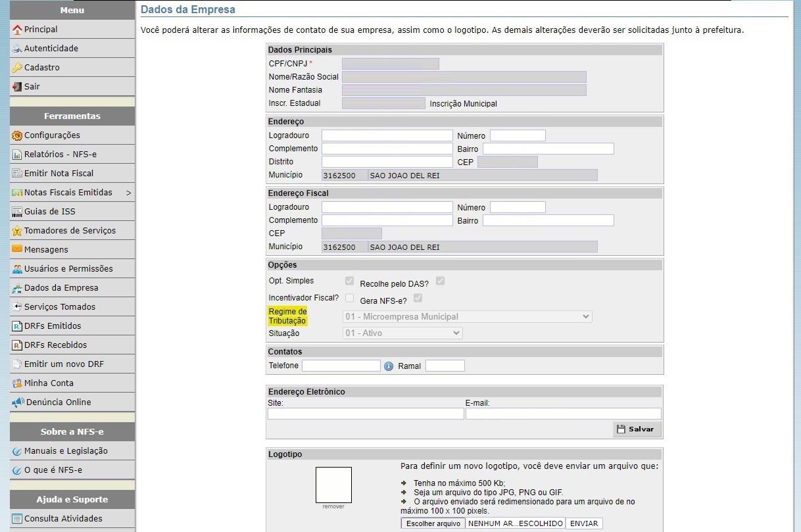801x532 pixels.
Task: Click the Sair exit door icon
Action: click(17, 87)
